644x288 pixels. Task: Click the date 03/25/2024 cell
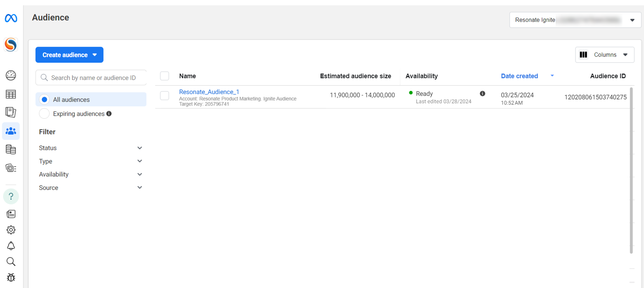pyautogui.click(x=517, y=95)
